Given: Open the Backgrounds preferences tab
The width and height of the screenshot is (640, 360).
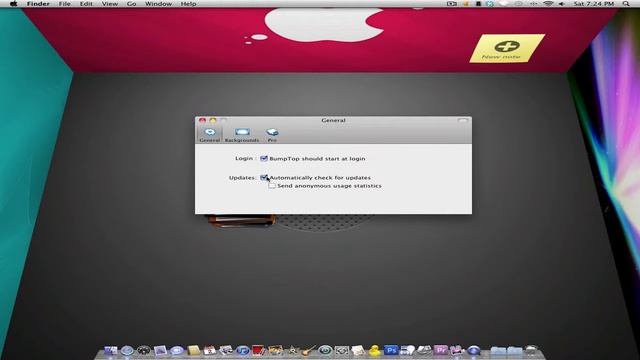Looking at the screenshot, I should (x=242, y=135).
